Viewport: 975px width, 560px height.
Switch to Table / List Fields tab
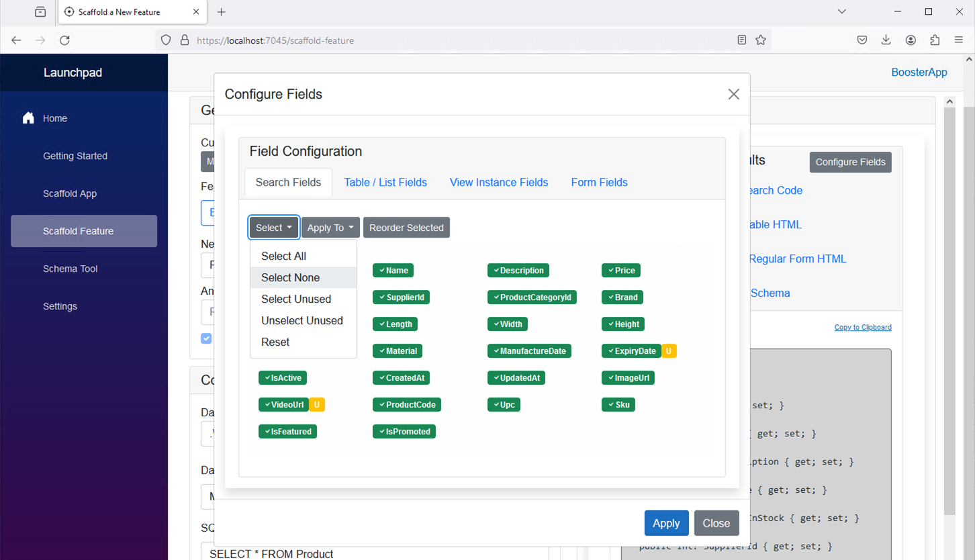385,183
